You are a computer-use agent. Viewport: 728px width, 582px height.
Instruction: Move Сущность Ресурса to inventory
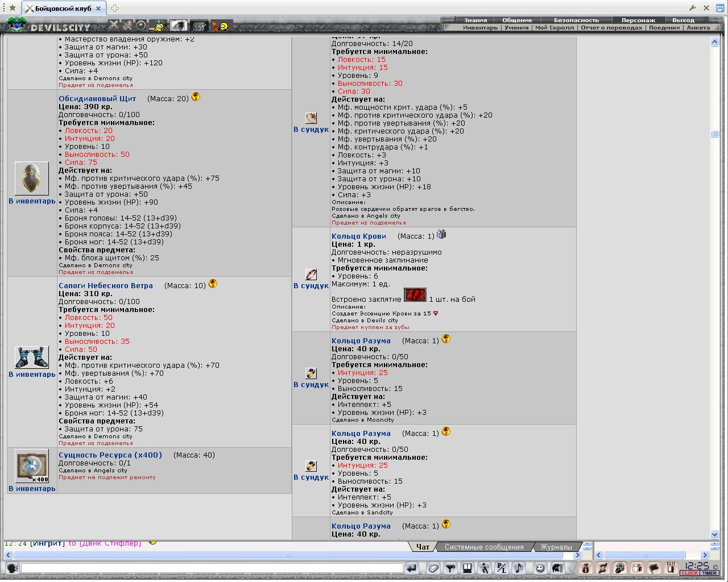click(32, 489)
